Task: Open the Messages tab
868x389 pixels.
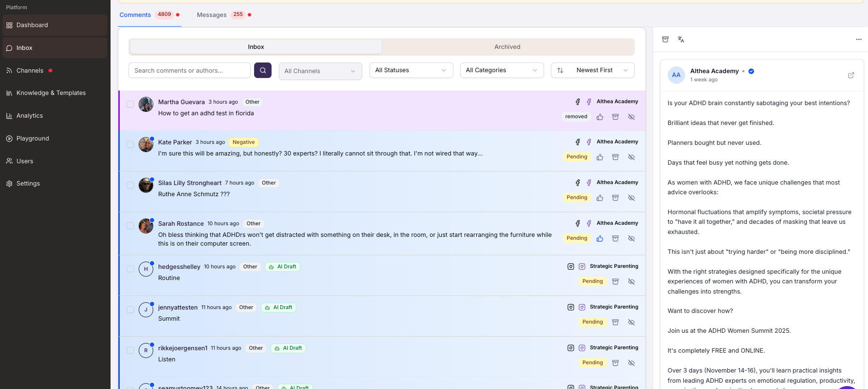Action: 224,15
